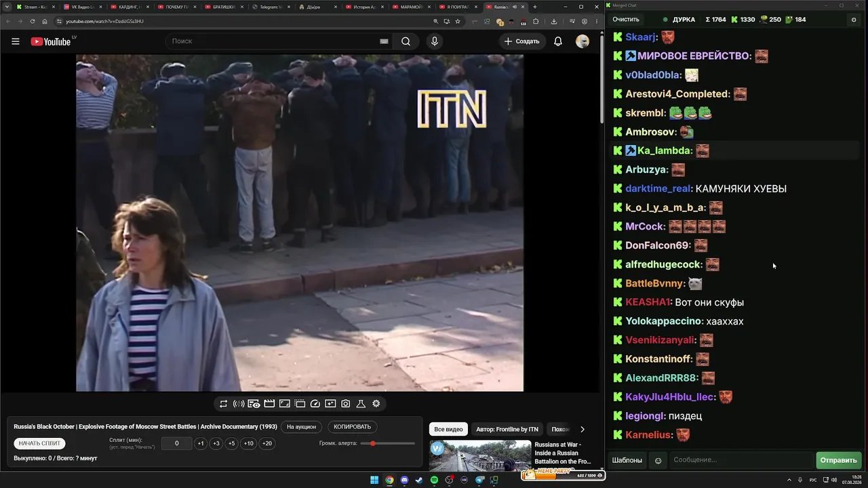Open the Chrome three-dot menu
Viewport: 868px width, 488px height.
(x=596, y=21)
